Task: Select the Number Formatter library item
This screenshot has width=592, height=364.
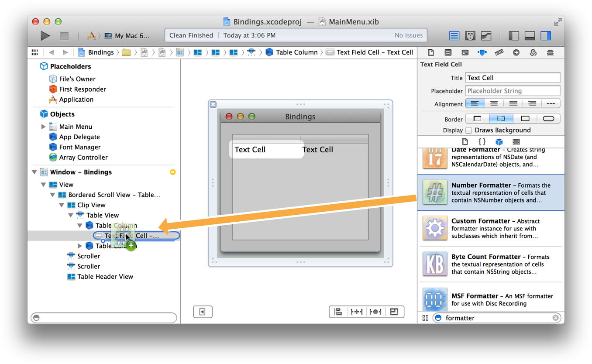Action: (x=491, y=192)
